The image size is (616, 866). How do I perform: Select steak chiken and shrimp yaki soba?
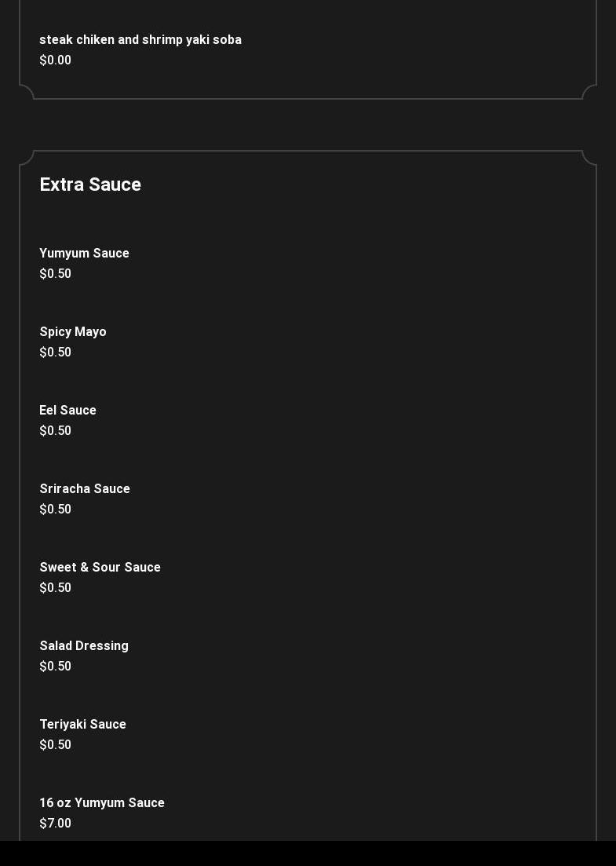140,40
